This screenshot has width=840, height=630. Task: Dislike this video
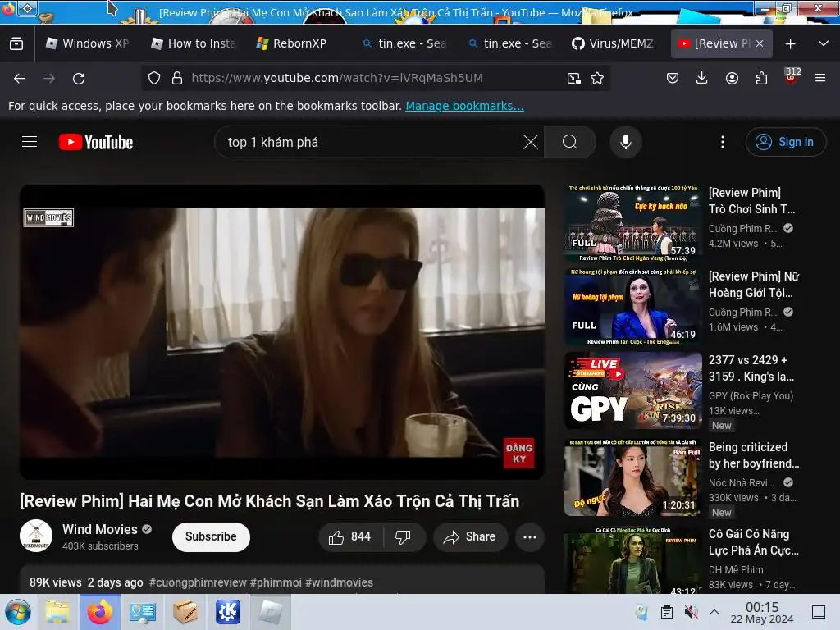click(x=404, y=536)
